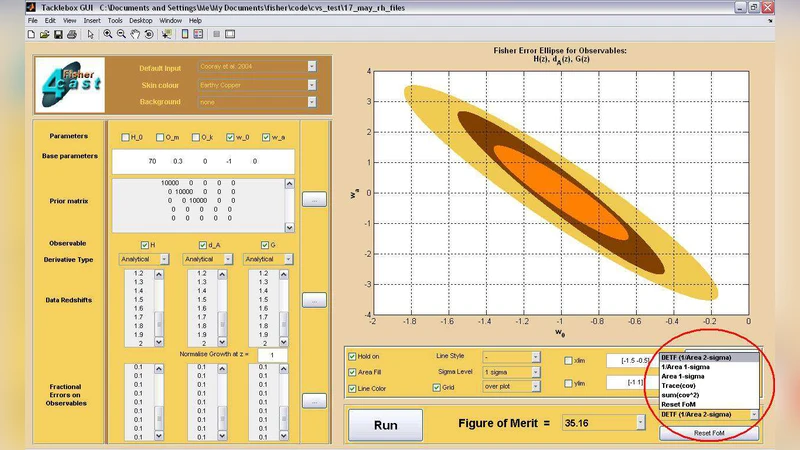This screenshot has height=450, width=800.
Task: Click the Open File folder icon
Action: point(45,34)
